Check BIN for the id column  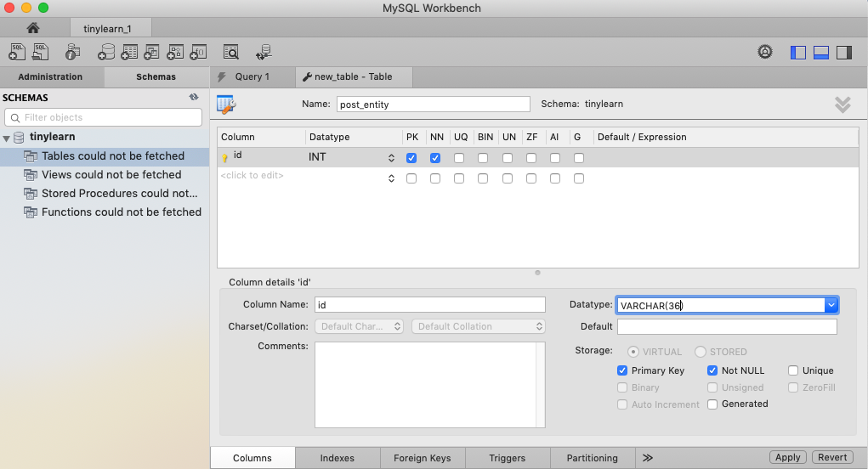483,158
